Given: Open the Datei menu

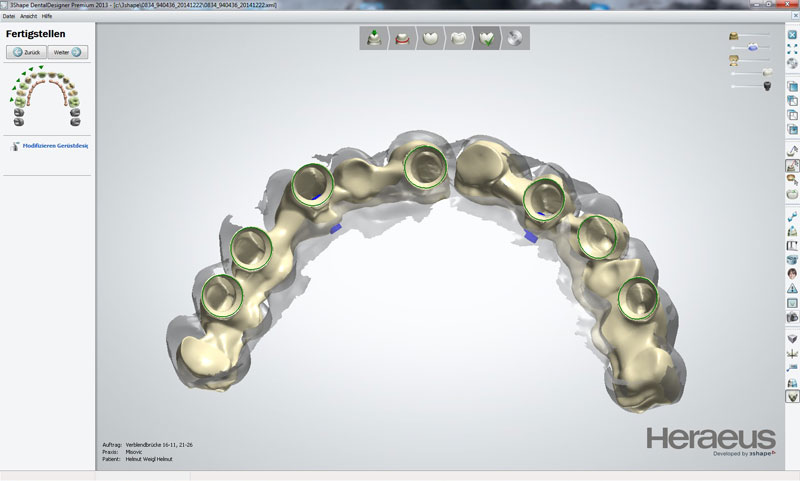Looking at the screenshot, I should tap(9, 16).
